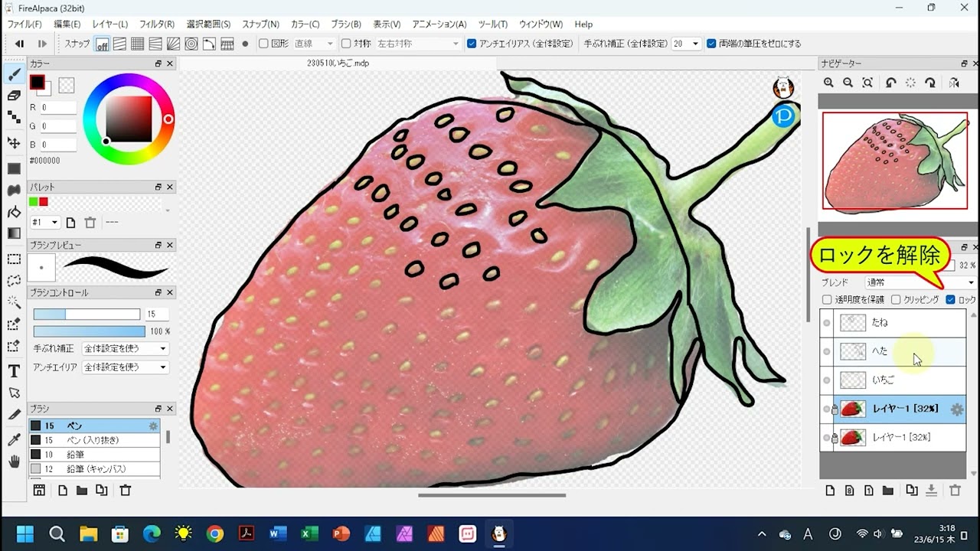
Task: Zoom out using Navigator panel
Action: (x=848, y=83)
